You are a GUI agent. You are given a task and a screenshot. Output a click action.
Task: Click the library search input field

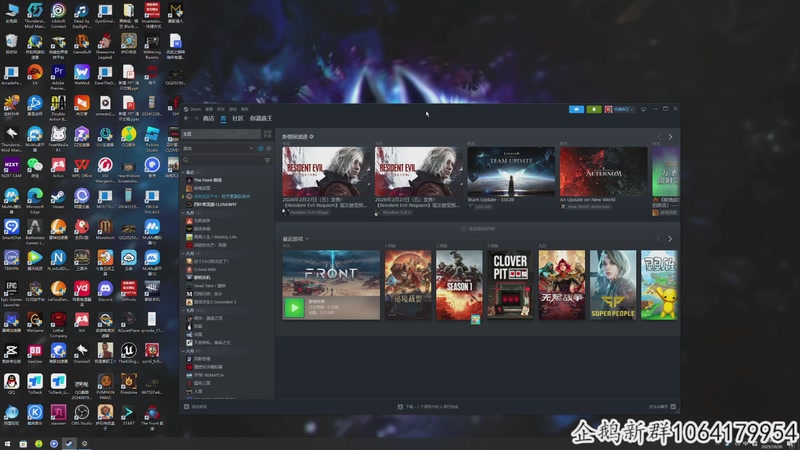[x=223, y=160]
